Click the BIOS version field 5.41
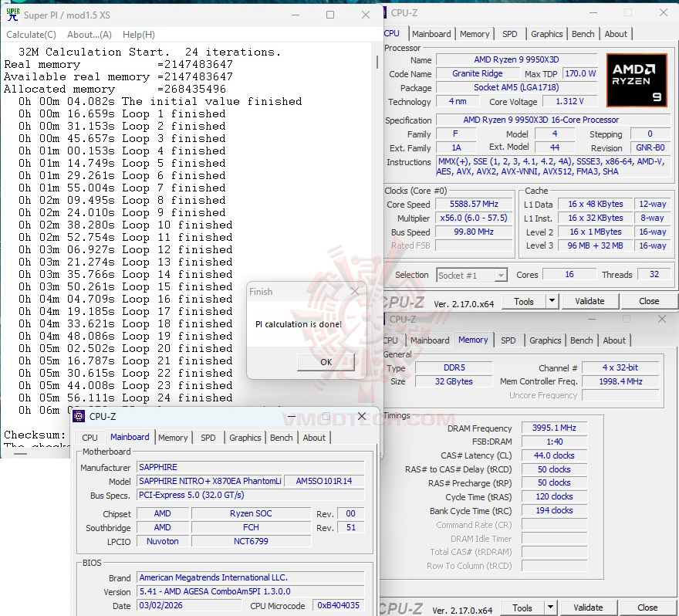The image size is (679, 616). 251,591
